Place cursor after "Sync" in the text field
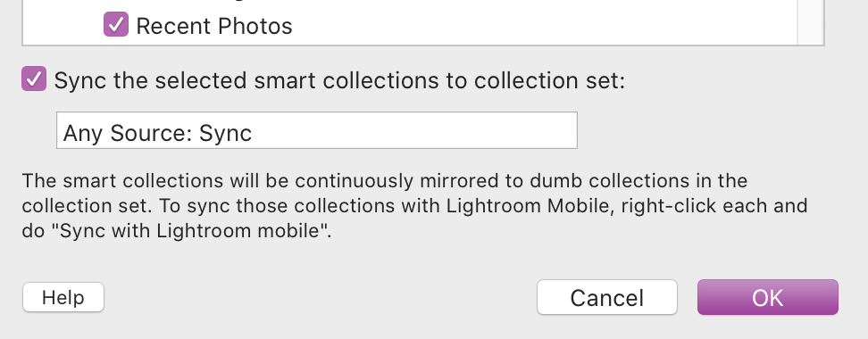The width and height of the screenshot is (868, 339). click(254, 133)
